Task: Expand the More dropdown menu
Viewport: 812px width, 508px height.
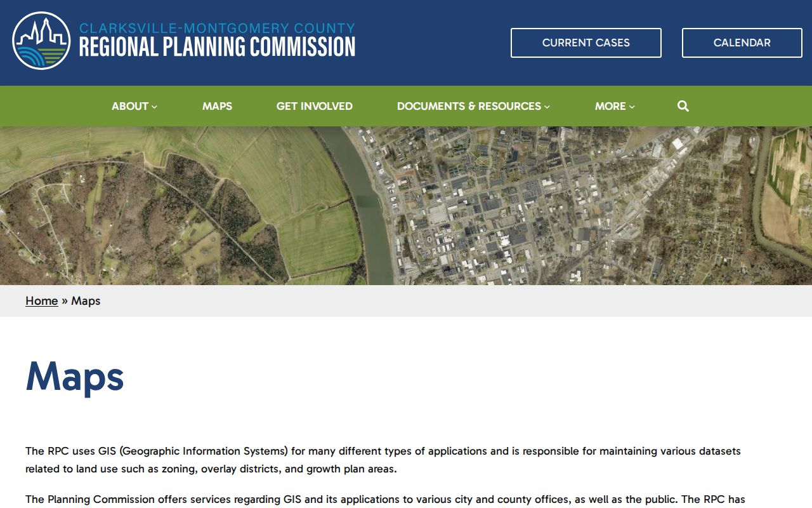Action: (615, 106)
